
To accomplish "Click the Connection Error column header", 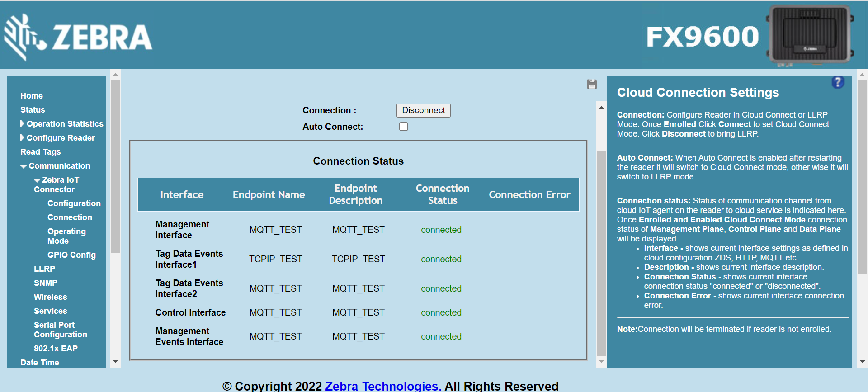I will click(x=529, y=194).
